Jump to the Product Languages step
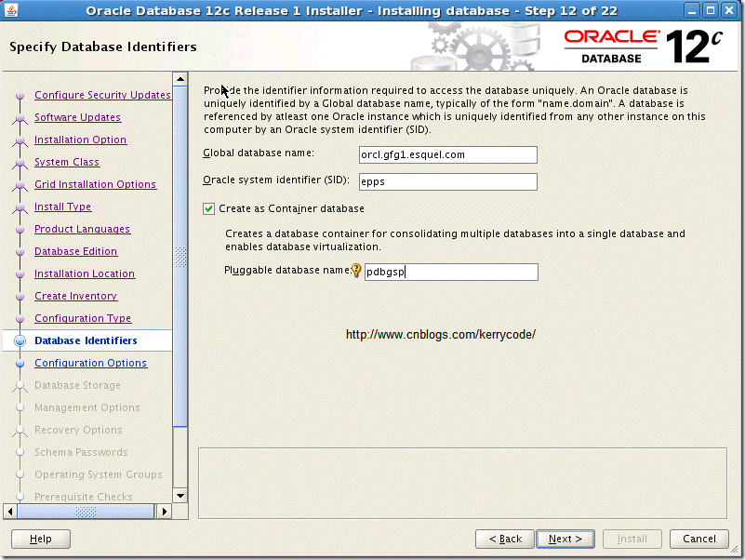Image resolution: width=745 pixels, height=560 pixels. coord(82,229)
